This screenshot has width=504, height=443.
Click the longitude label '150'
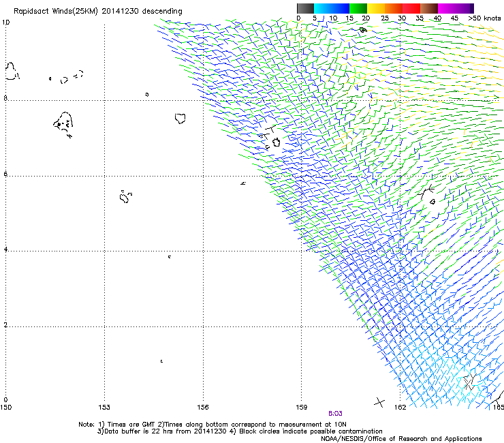(x=5, y=408)
